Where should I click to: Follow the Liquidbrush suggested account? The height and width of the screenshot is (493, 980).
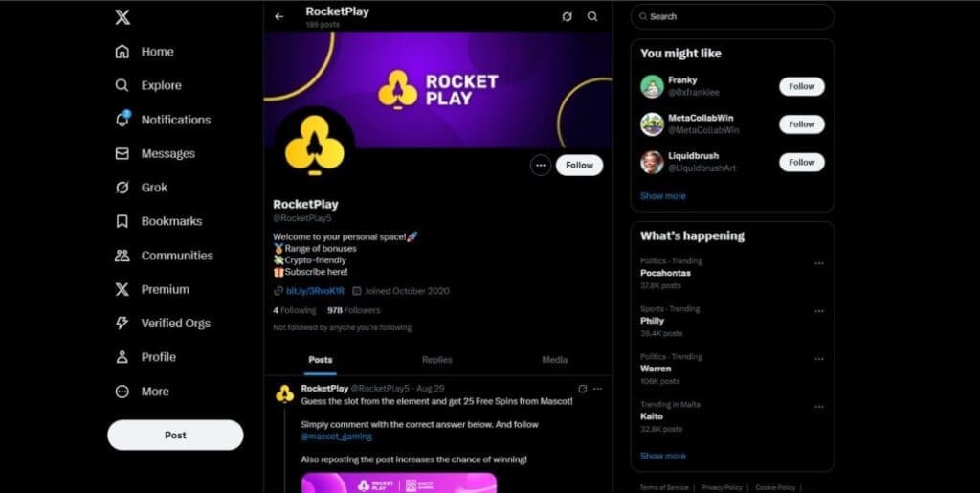point(801,163)
